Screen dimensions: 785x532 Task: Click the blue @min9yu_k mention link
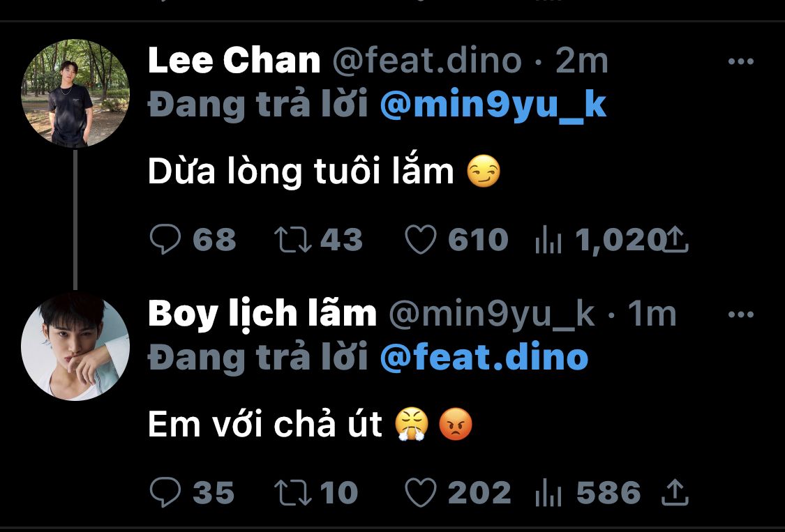point(493,105)
